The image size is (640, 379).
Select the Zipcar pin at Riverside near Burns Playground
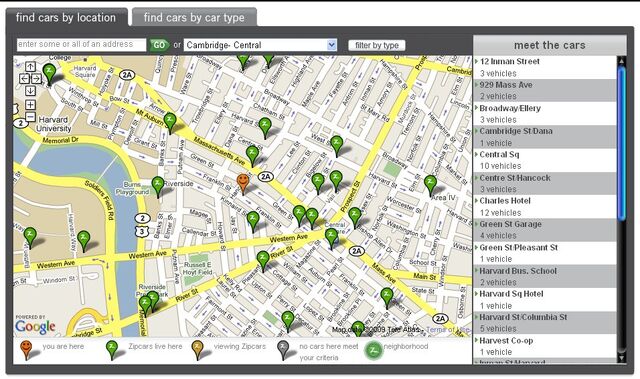tap(158, 186)
